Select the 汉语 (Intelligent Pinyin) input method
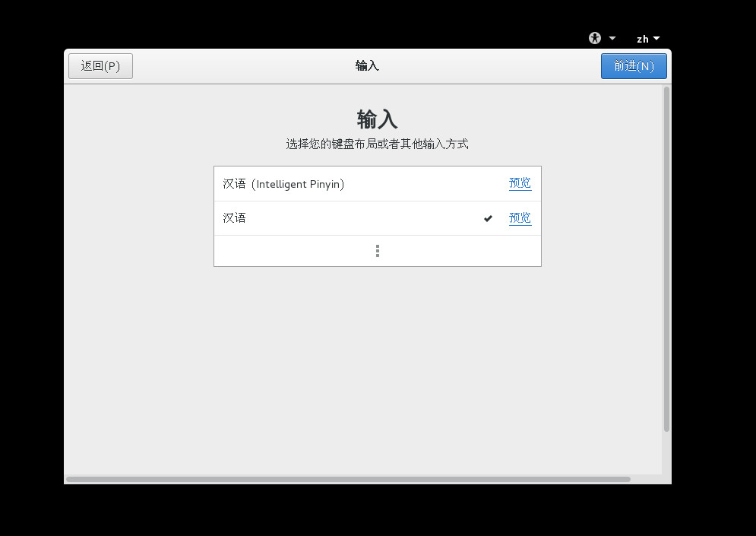 pyautogui.click(x=319, y=183)
